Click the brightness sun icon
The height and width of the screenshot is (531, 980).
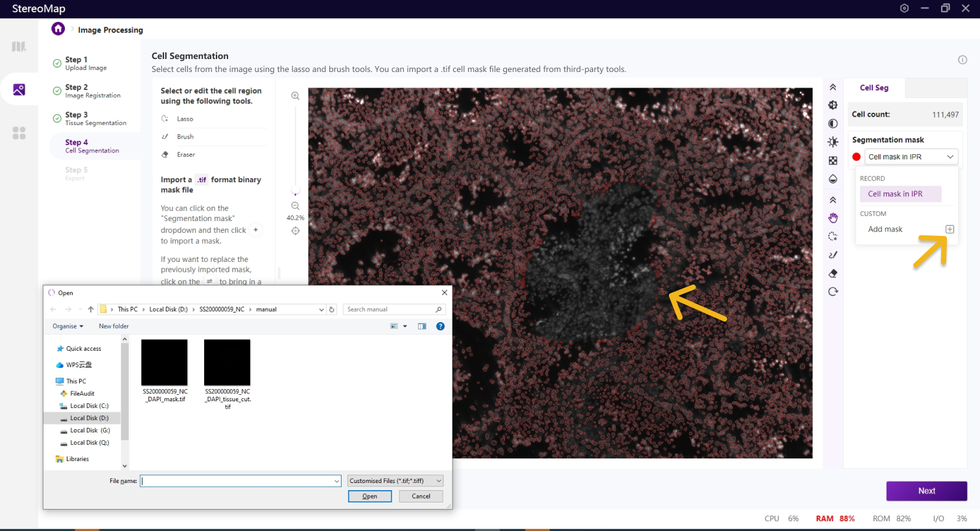833,142
